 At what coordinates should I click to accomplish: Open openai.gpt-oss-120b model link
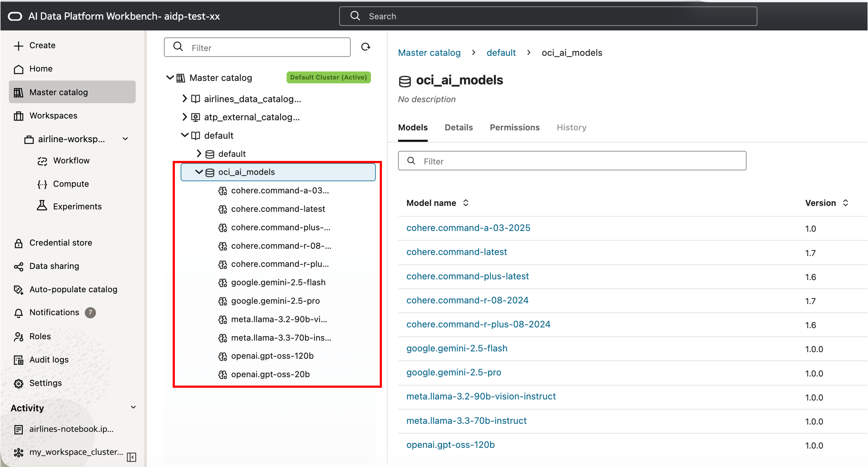[x=450, y=445]
